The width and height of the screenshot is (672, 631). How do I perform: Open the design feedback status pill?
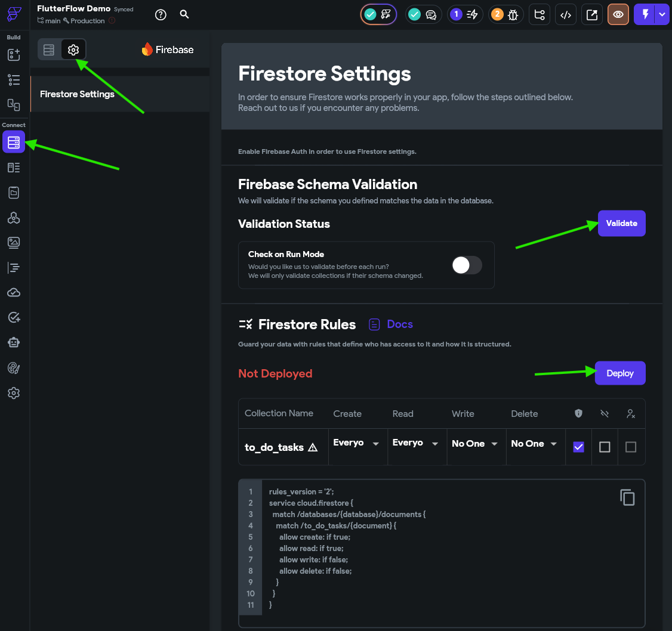pos(378,14)
